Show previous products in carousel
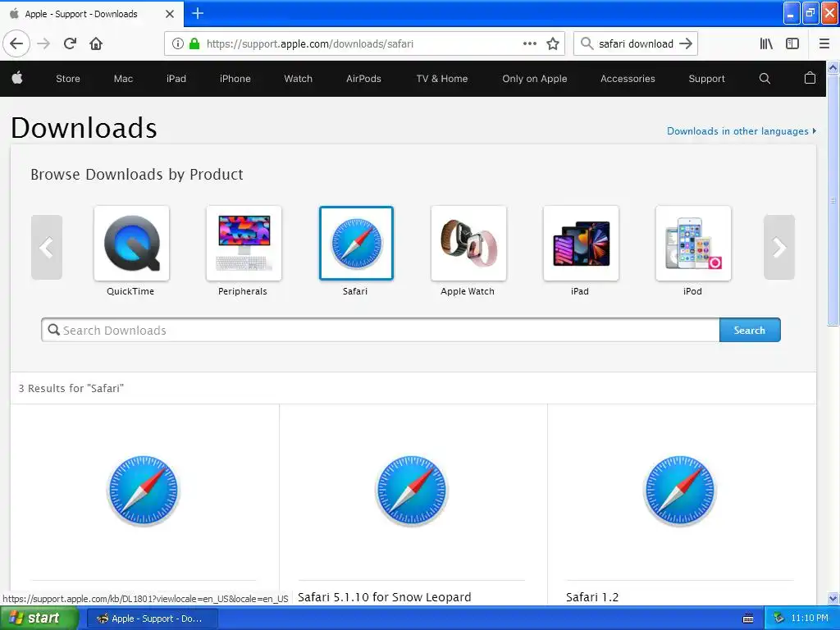Viewport: 840px width, 630px height. click(x=47, y=247)
